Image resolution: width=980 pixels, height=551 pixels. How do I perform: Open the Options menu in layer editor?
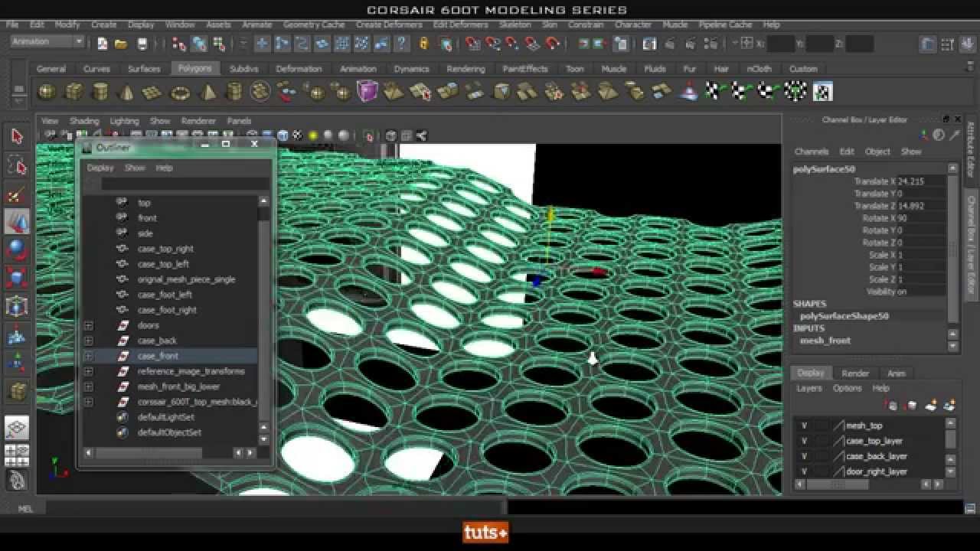[847, 389]
